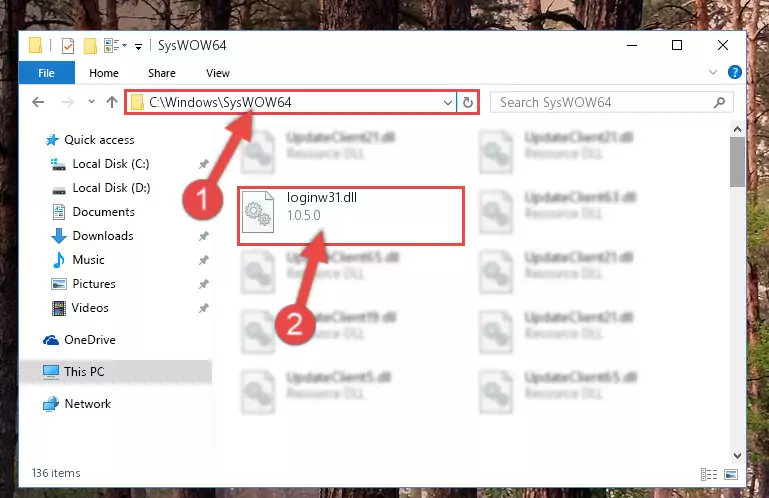Open Network in the navigation pane

(87, 404)
